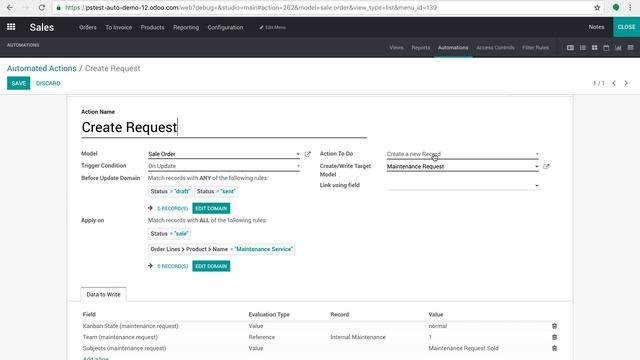This screenshot has height=360, width=640.
Task: Select the Automations studio tab
Action: pos(453,48)
